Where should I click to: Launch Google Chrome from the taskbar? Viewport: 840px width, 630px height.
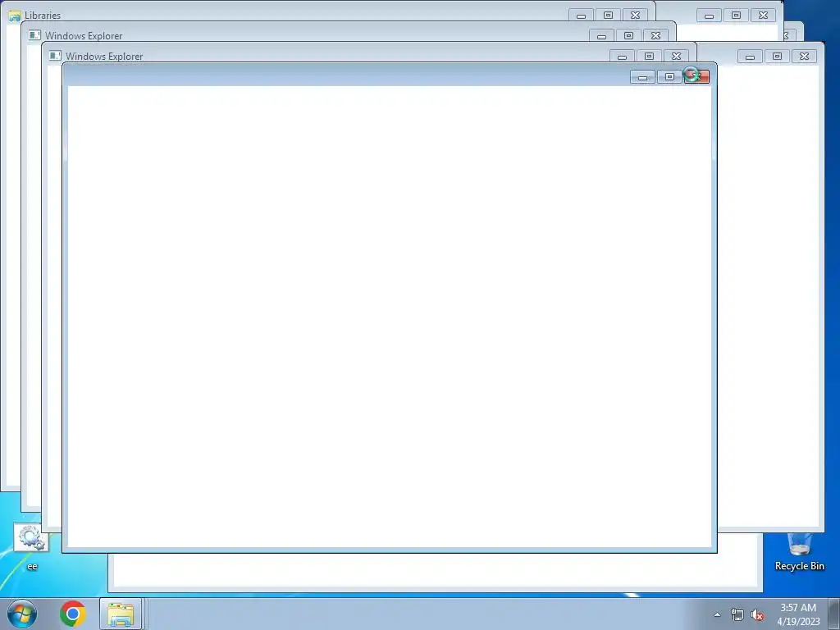point(73,614)
